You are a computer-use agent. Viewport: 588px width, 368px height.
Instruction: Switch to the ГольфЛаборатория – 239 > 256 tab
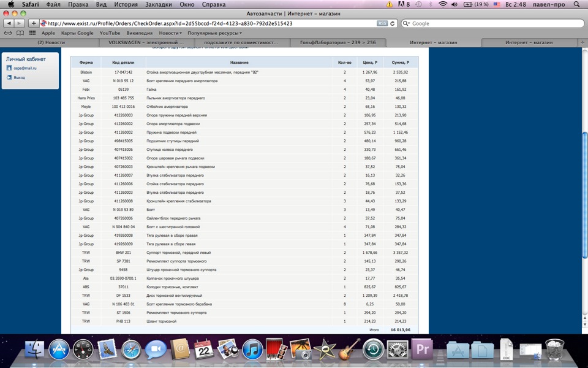338,42
